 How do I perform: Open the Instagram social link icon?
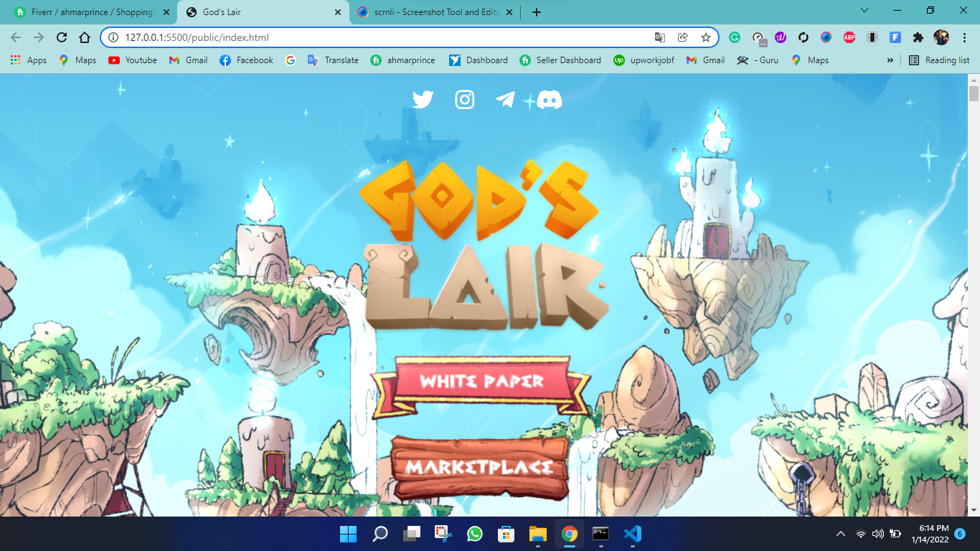[465, 99]
